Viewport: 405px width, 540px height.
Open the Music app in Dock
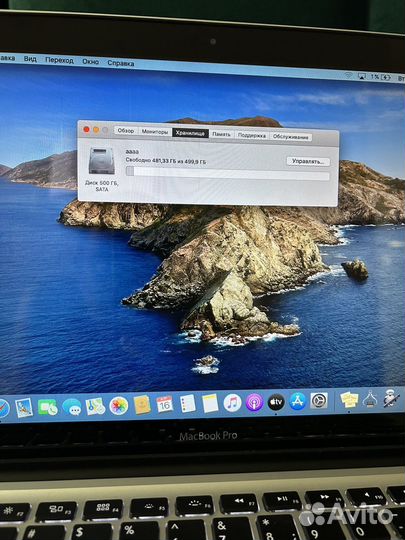tap(232, 403)
